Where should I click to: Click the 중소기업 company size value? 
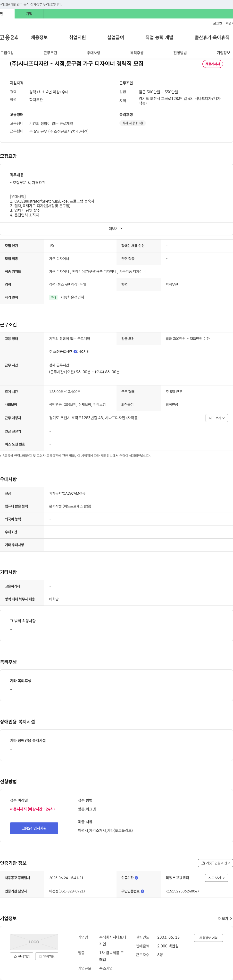pos(106,969)
